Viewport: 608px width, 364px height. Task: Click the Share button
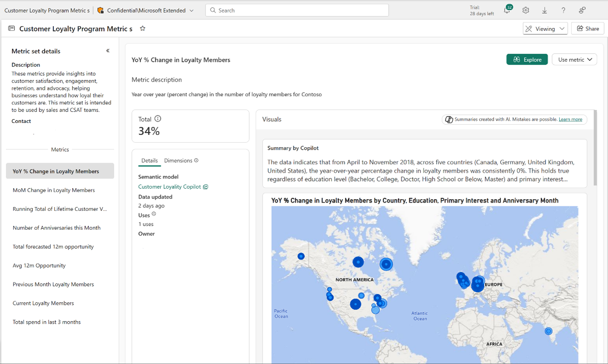click(588, 29)
